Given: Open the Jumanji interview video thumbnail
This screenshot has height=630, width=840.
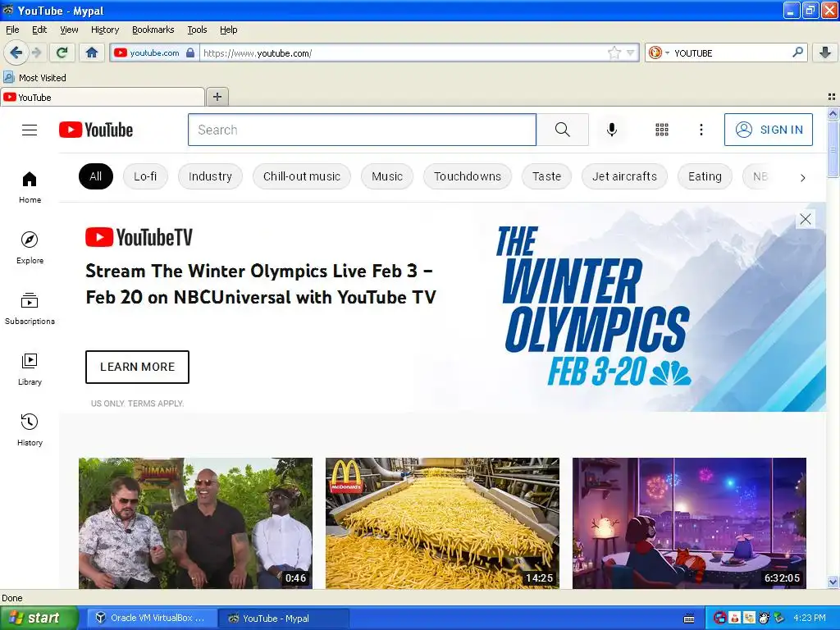Looking at the screenshot, I should pos(195,523).
